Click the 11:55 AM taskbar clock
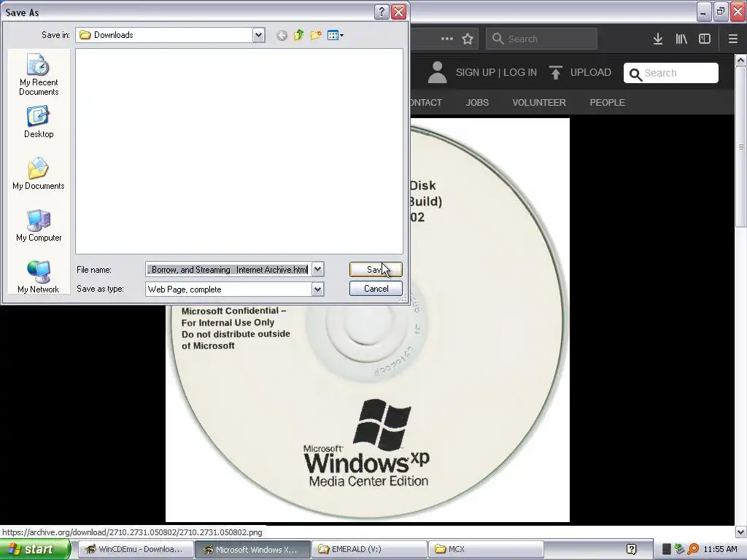 click(720, 550)
